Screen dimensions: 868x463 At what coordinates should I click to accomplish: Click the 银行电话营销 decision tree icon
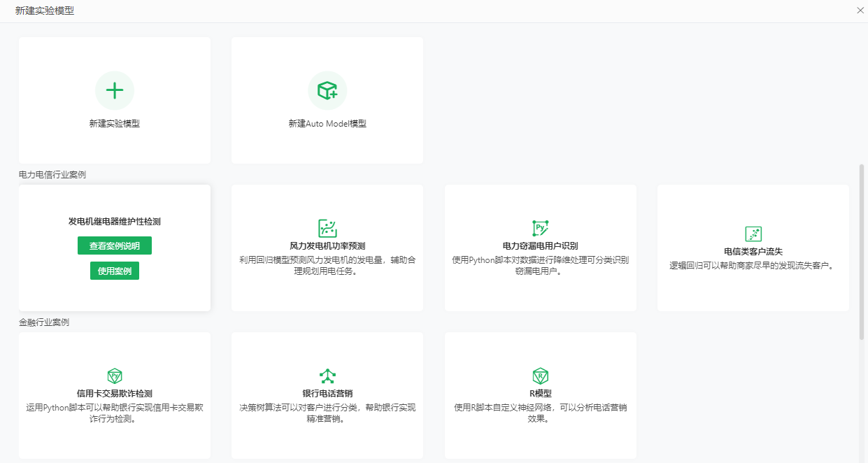pyautogui.click(x=327, y=376)
